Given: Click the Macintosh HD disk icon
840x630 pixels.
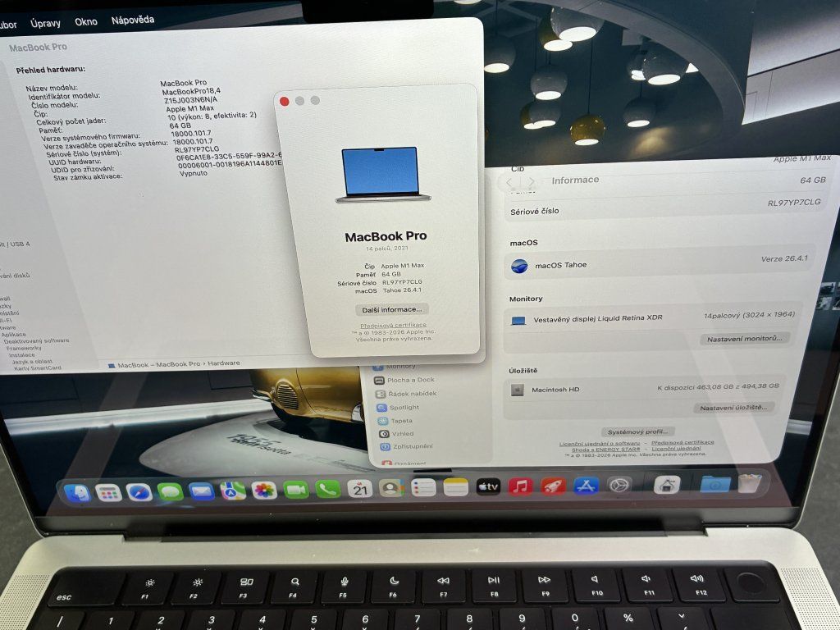Looking at the screenshot, I should pos(517,390).
